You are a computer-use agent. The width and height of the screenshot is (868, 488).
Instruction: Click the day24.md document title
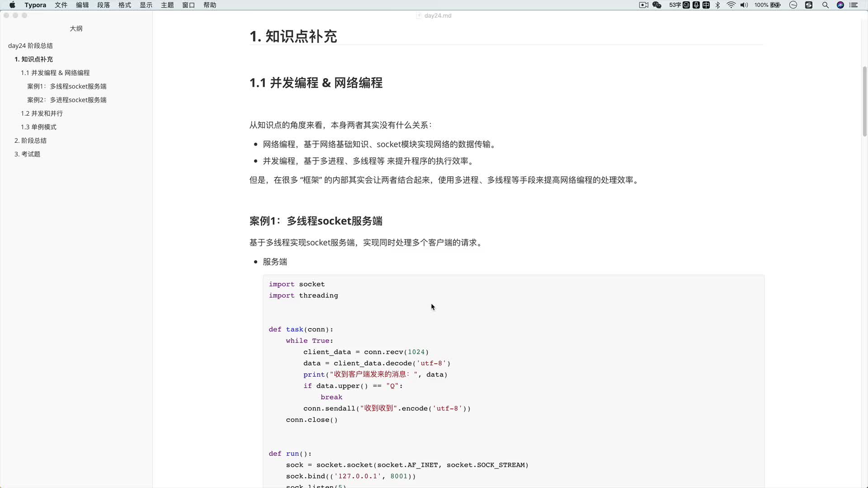[438, 15]
